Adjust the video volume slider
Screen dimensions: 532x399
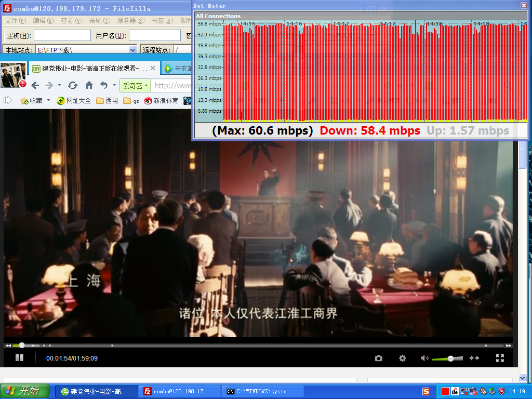point(447,358)
